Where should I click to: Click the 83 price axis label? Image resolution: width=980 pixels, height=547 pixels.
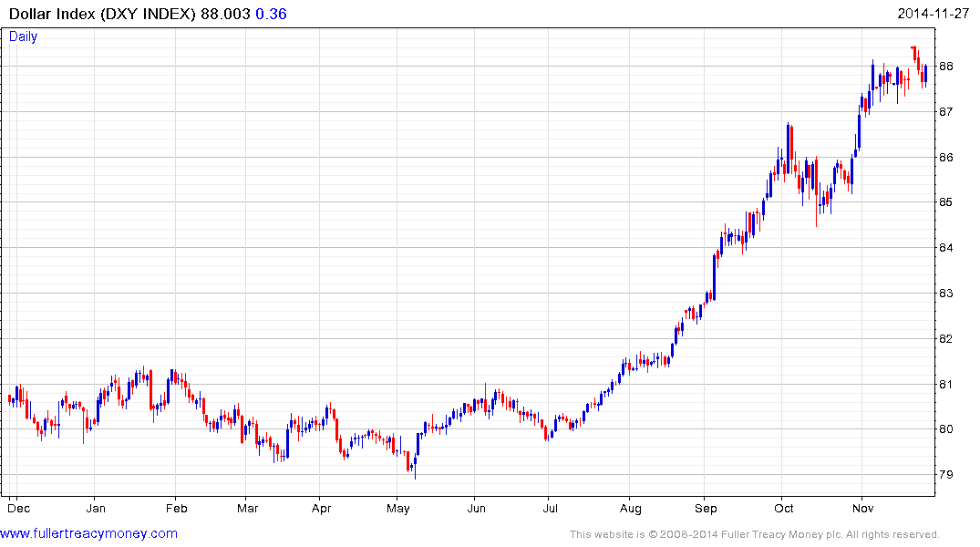click(x=946, y=294)
